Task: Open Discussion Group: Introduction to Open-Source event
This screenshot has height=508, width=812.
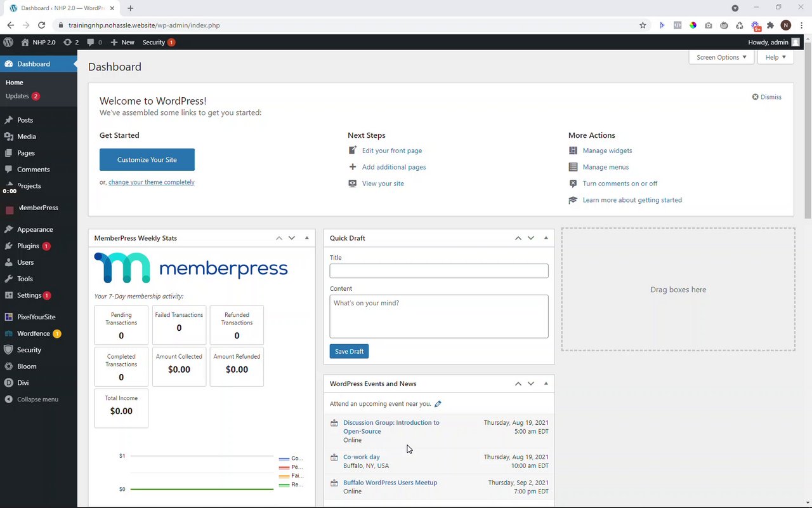Action: pyautogui.click(x=391, y=427)
